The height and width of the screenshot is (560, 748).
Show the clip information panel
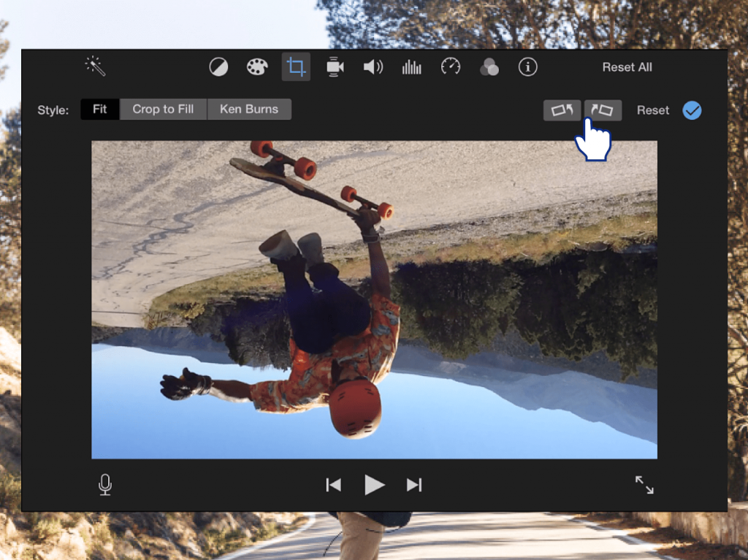pyautogui.click(x=527, y=67)
